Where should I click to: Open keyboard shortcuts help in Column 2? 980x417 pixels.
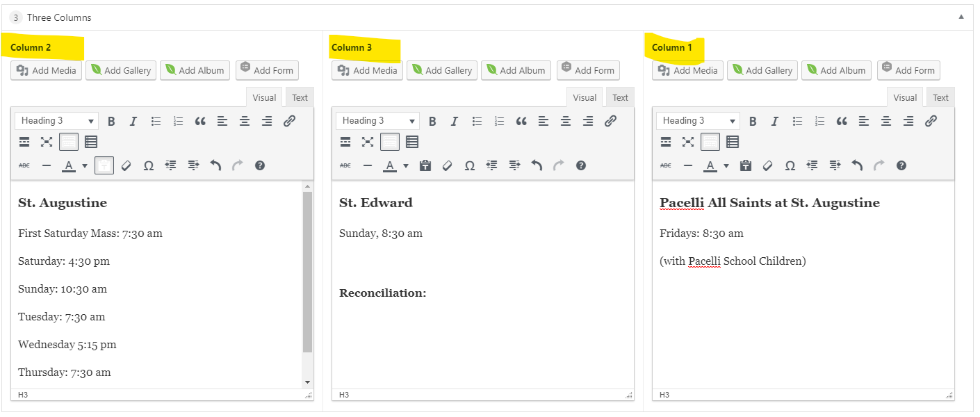pyautogui.click(x=260, y=165)
